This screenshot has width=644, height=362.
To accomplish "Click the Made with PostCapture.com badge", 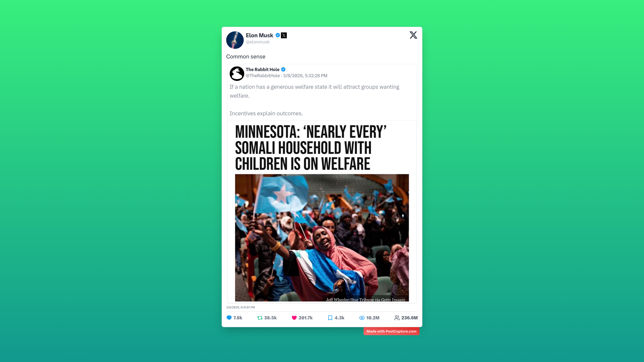I will [391, 331].
